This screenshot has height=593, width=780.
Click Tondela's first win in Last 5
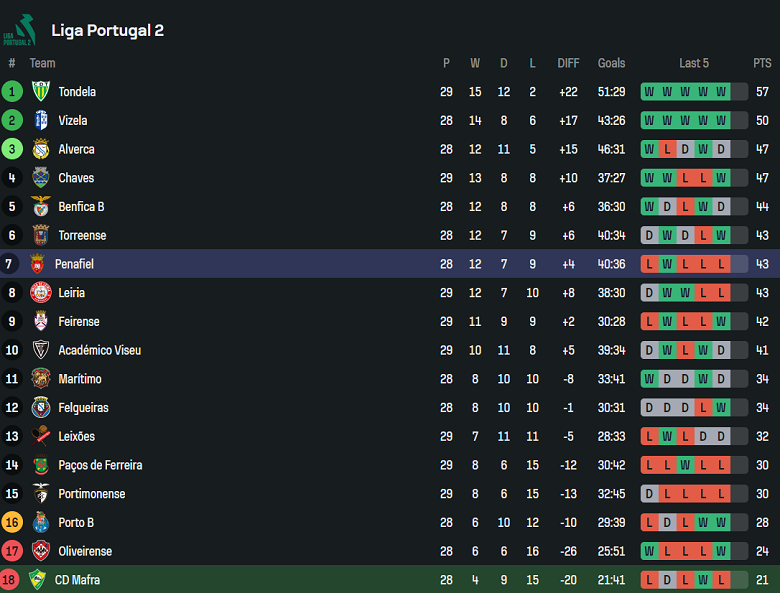(650, 92)
